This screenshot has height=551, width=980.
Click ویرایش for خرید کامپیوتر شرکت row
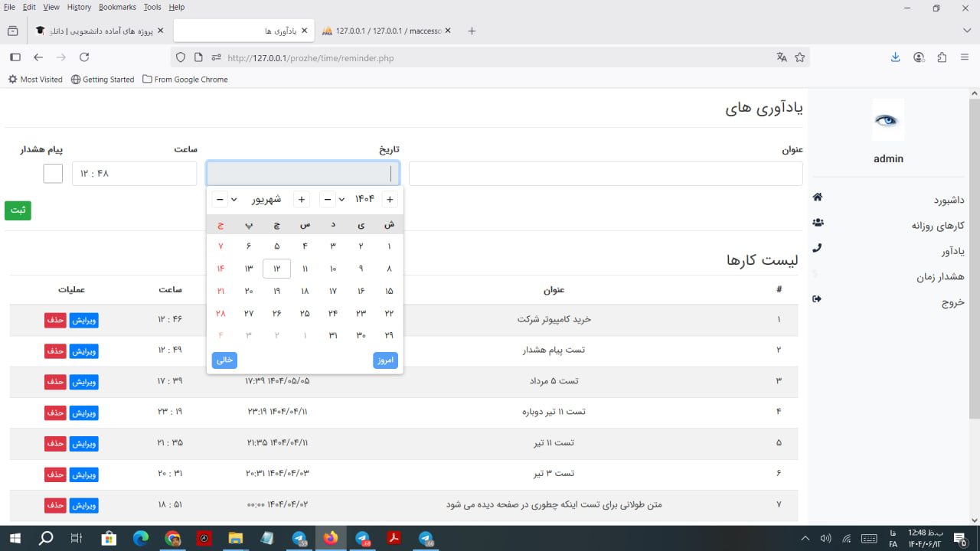84,320
